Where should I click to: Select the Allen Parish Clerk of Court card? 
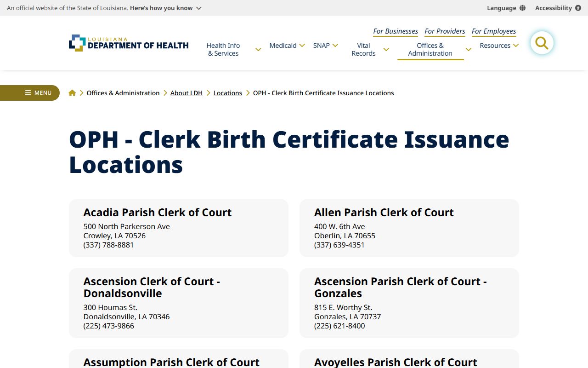tap(409, 228)
